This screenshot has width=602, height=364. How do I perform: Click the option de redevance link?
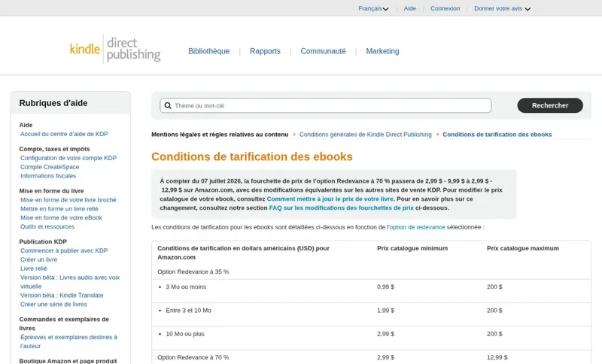(x=418, y=227)
